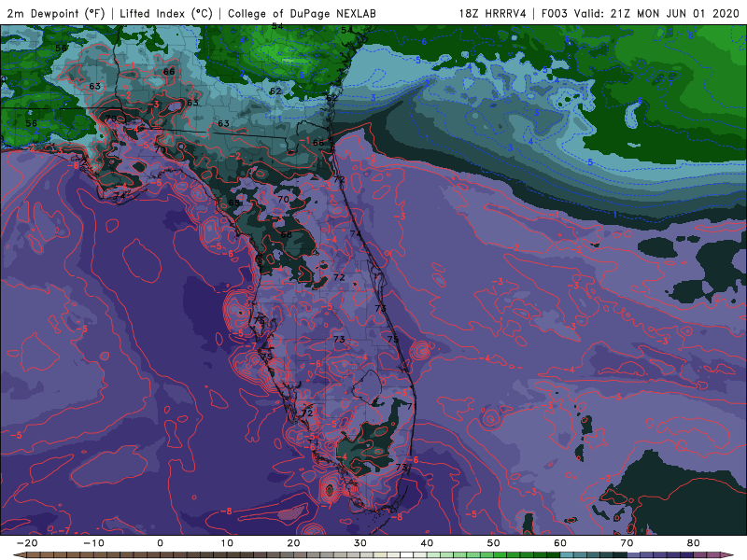747x560 pixels.
Task: Click the '2m Dewpoint (°F)' title text
Action: click(56, 13)
